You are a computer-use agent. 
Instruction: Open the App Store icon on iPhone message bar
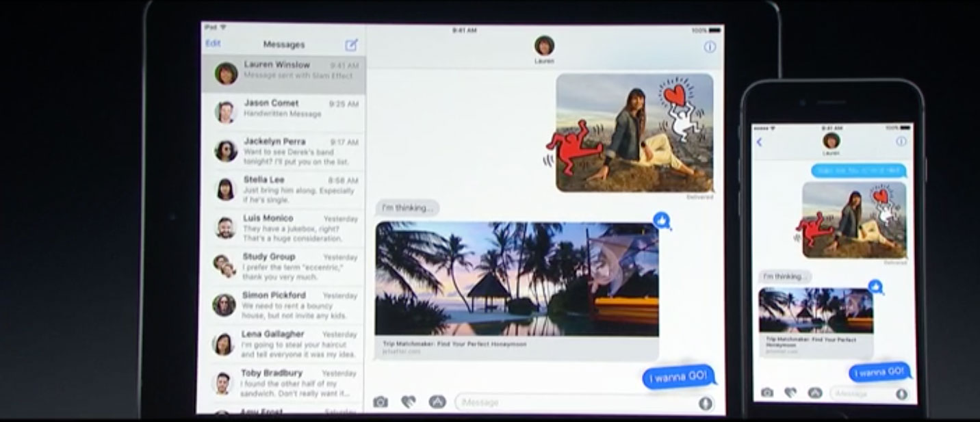[x=814, y=393]
